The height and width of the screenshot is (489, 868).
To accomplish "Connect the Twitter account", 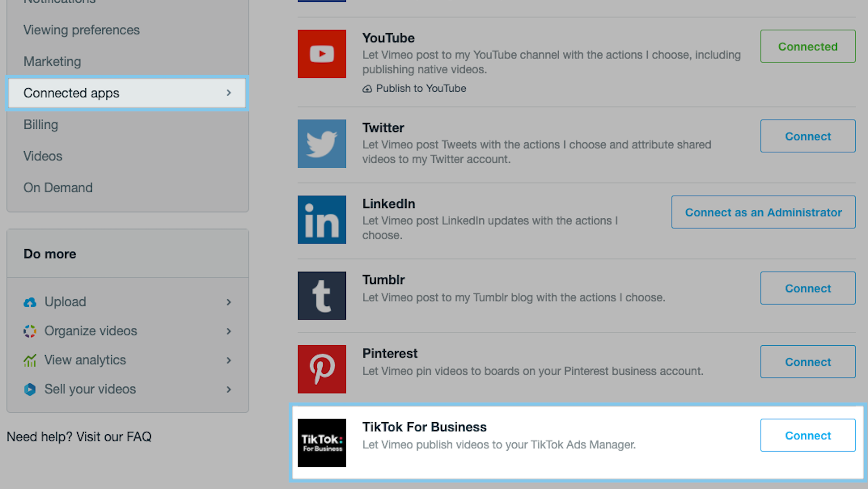I will tap(808, 136).
